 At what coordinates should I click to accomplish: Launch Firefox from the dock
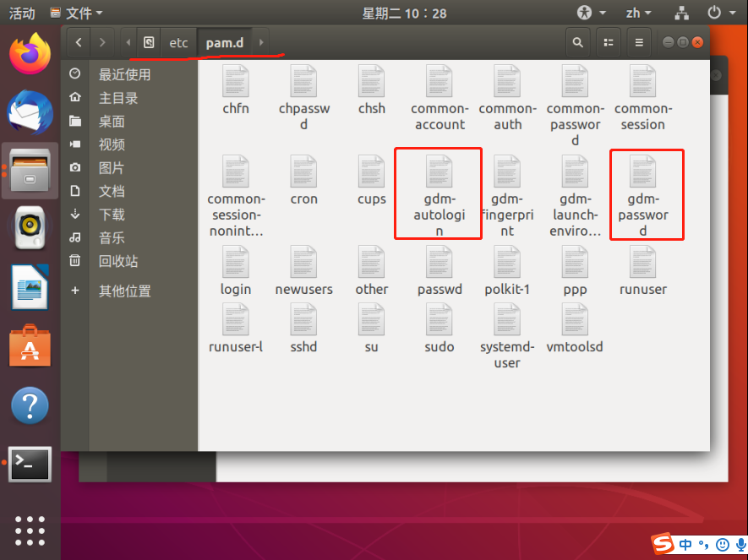coord(30,53)
